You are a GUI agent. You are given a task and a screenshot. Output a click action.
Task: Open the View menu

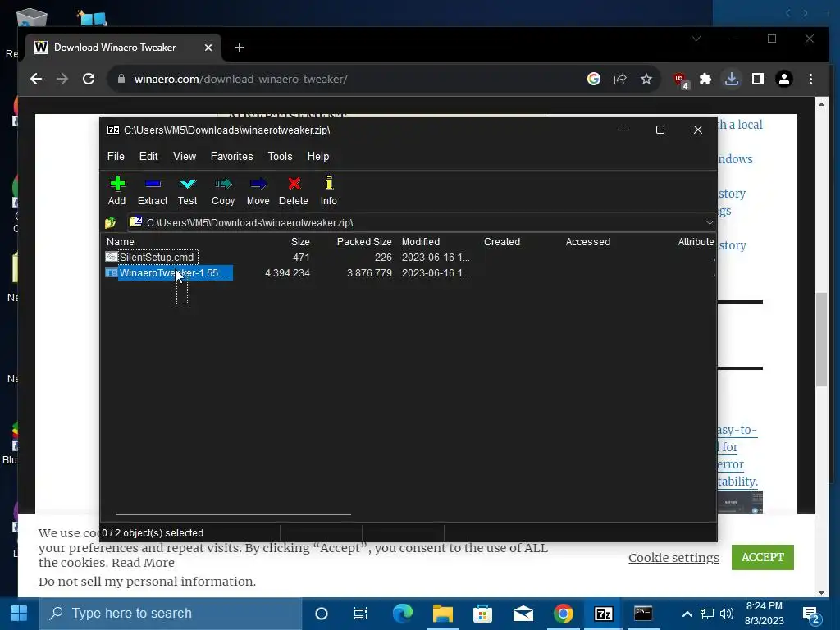point(185,157)
